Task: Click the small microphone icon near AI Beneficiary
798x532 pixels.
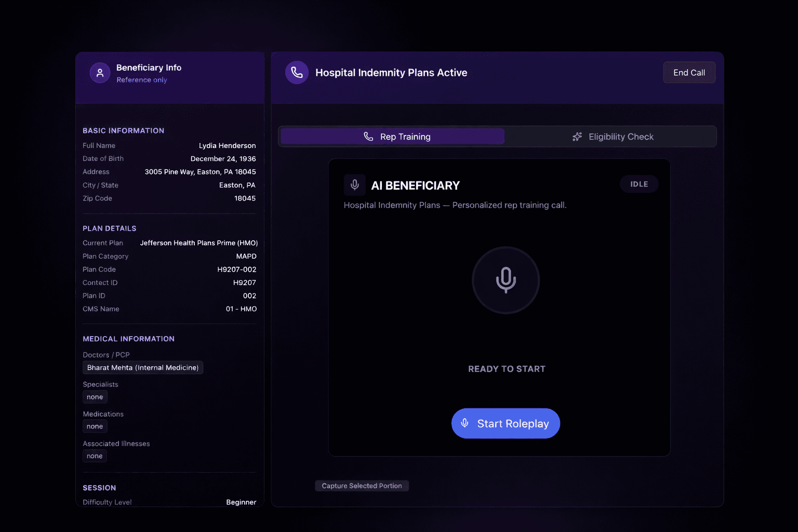Action: pos(355,185)
